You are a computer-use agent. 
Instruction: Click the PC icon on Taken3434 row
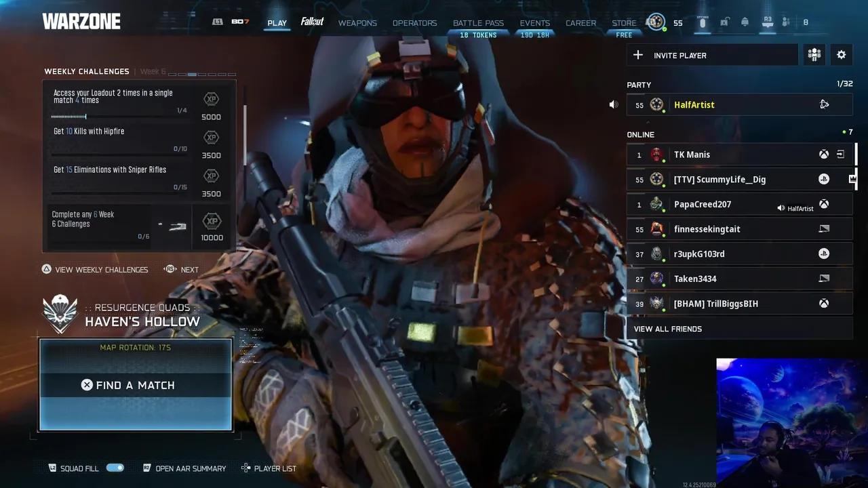tap(824, 279)
